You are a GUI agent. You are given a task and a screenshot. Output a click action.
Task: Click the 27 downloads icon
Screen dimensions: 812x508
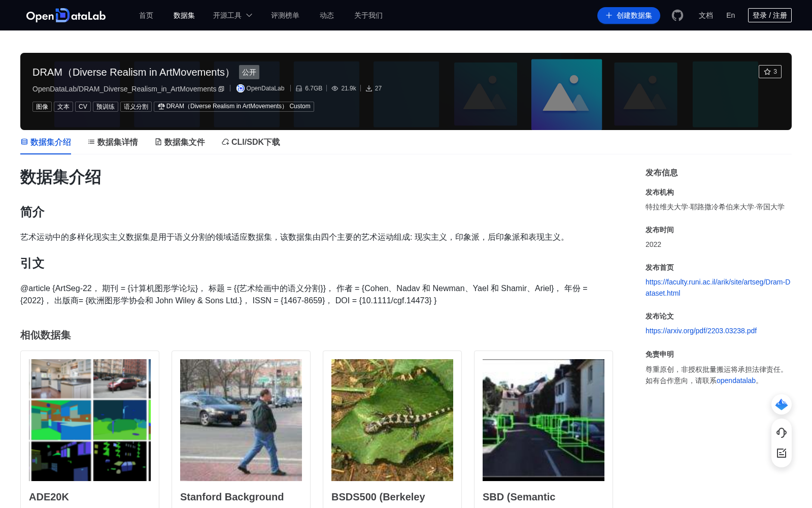(369, 88)
